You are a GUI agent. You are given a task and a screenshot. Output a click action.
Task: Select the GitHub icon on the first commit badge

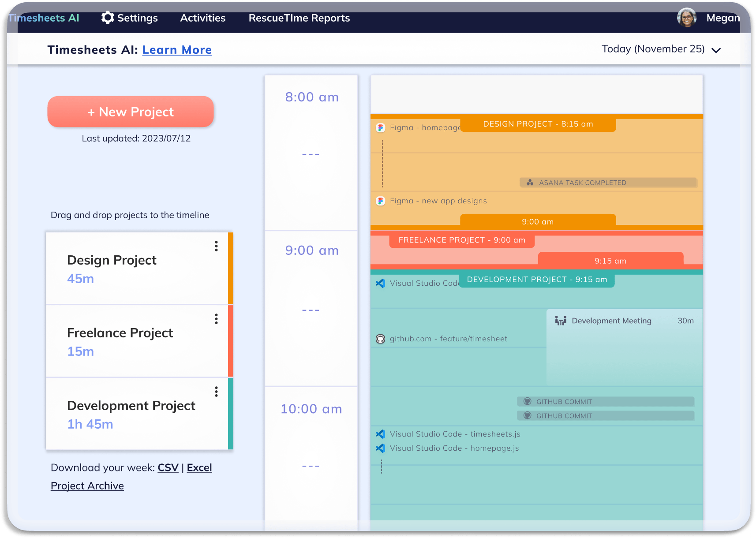[528, 401]
